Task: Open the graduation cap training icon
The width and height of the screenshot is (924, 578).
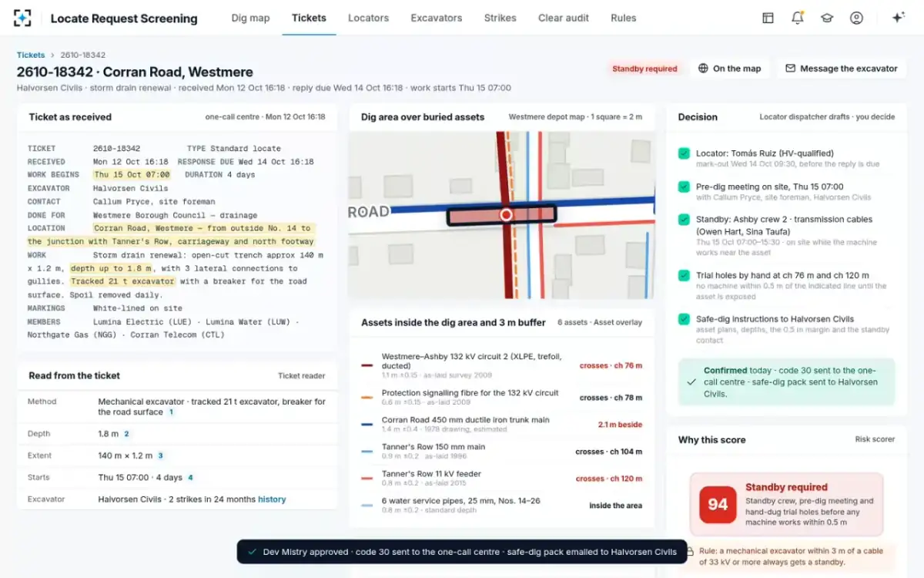Action: pos(827,18)
